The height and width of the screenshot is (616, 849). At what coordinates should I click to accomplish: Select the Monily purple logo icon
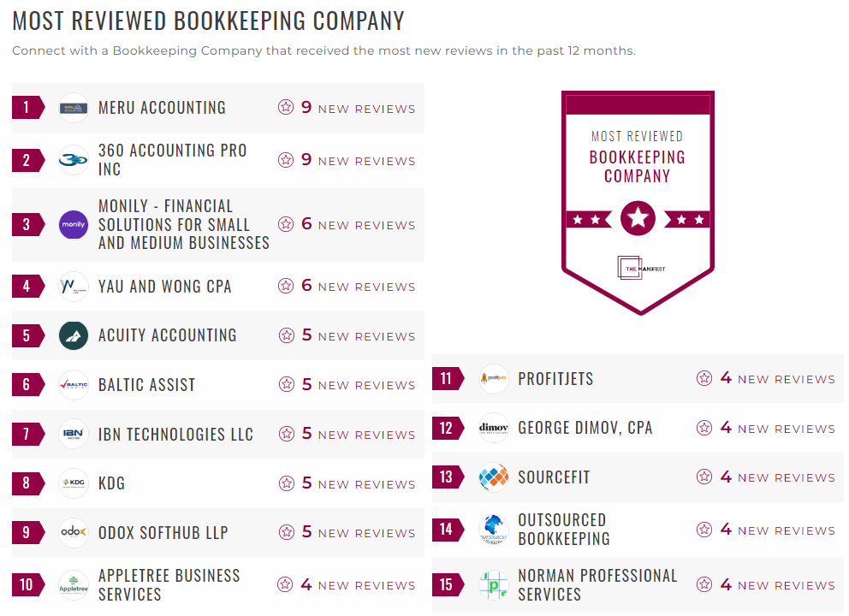(x=73, y=224)
